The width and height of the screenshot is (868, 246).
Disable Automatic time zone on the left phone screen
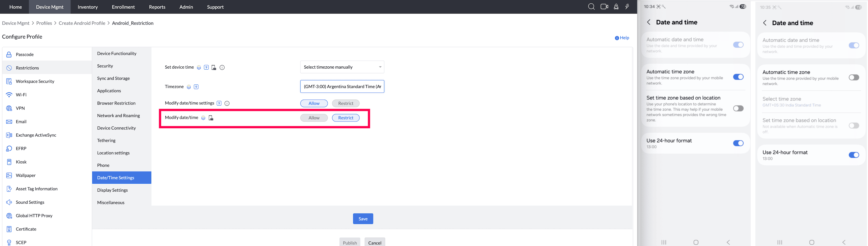(x=738, y=77)
